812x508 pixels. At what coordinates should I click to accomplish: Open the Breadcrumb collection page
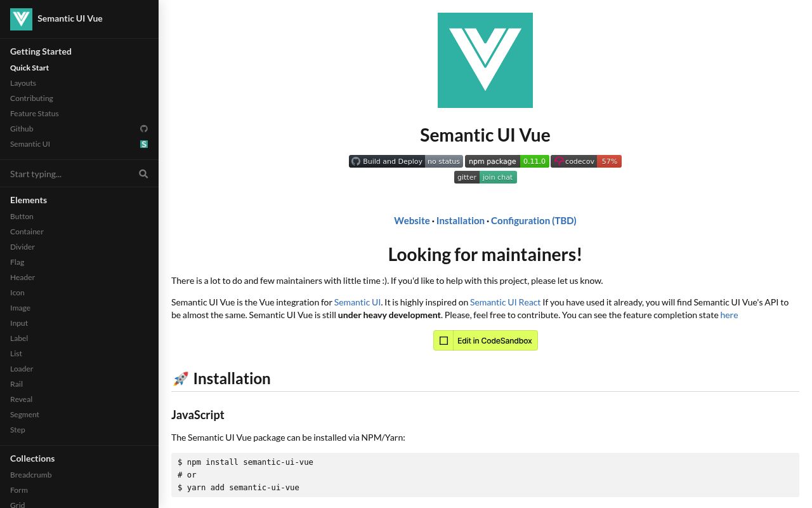(31, 475)
